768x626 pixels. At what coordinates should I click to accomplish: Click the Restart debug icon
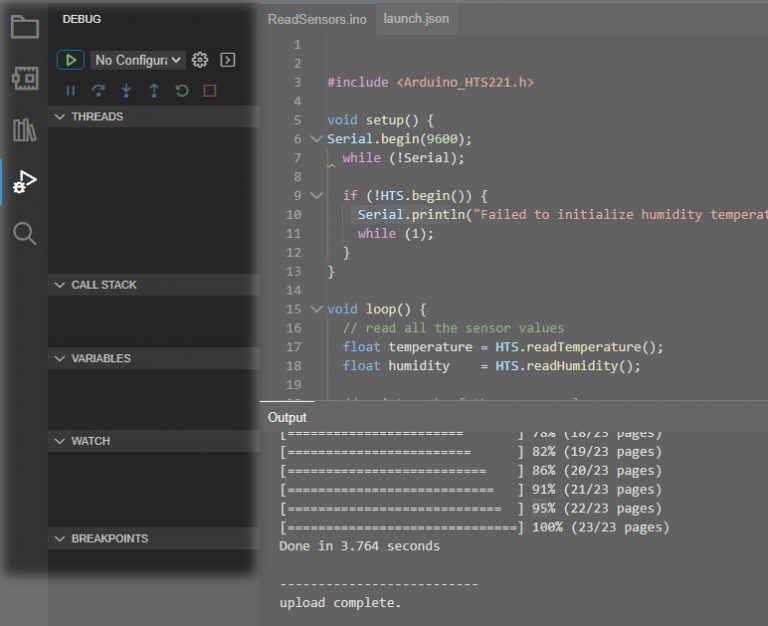click(x=182, y=90)
